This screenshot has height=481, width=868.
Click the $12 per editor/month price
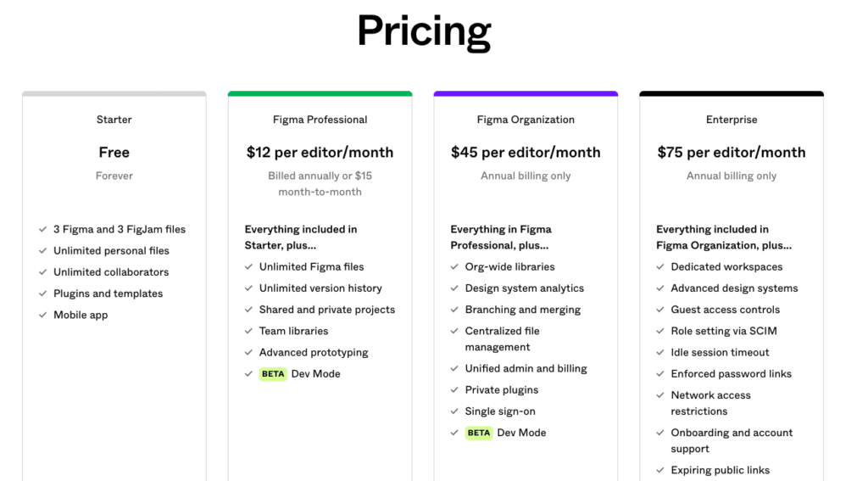pyautogui.click(x=320, y=153)
